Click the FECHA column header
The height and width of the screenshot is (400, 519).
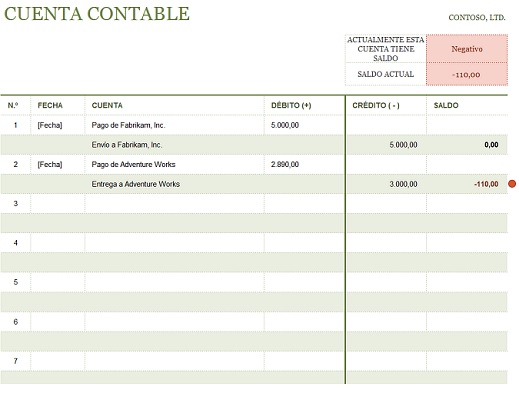pos(50,105)
